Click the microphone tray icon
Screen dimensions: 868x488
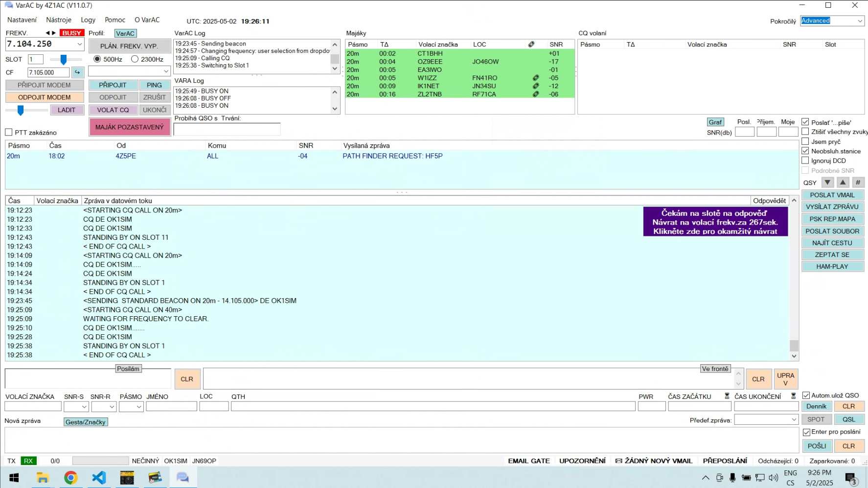pyautogui.click(x=732, y=478)
